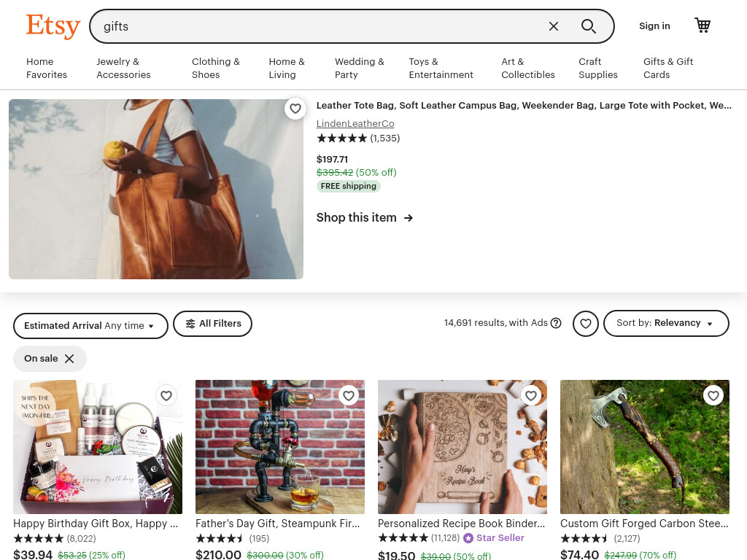Image resolution: width=747 pixels, height=560 pixels.
Task: Open the shopping cart icon
Action: click(x=703, y=26)
